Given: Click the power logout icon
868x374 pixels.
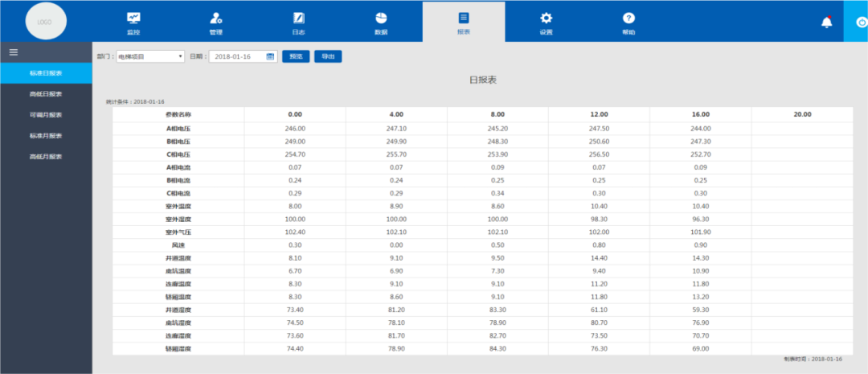Looking at the screenshot, I should pyautogui.click(x=862, y=23).
